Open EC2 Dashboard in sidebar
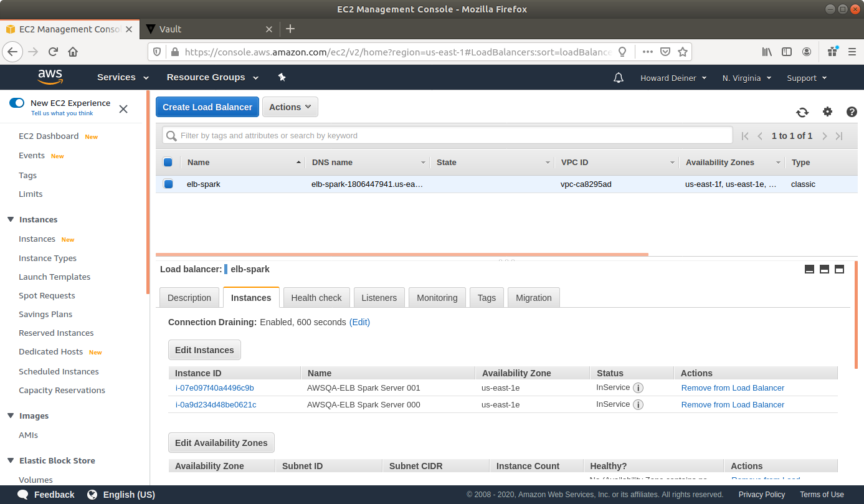This screenshot has width=864, height=504. (49, 136)
